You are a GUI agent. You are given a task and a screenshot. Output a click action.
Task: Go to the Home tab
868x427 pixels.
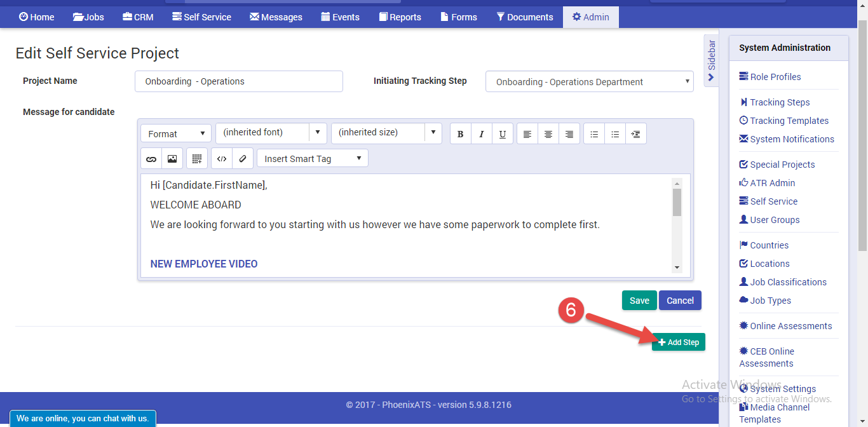pos(37,17)
